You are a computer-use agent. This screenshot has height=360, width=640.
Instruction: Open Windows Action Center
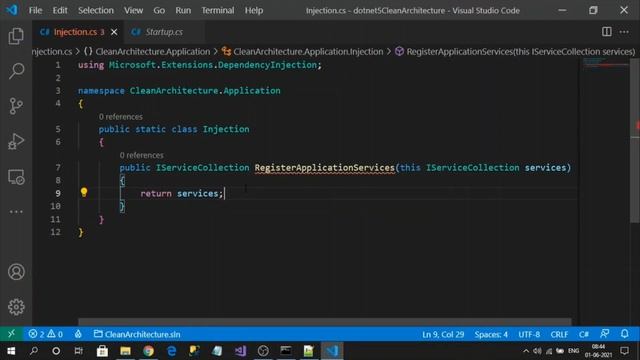624,351
